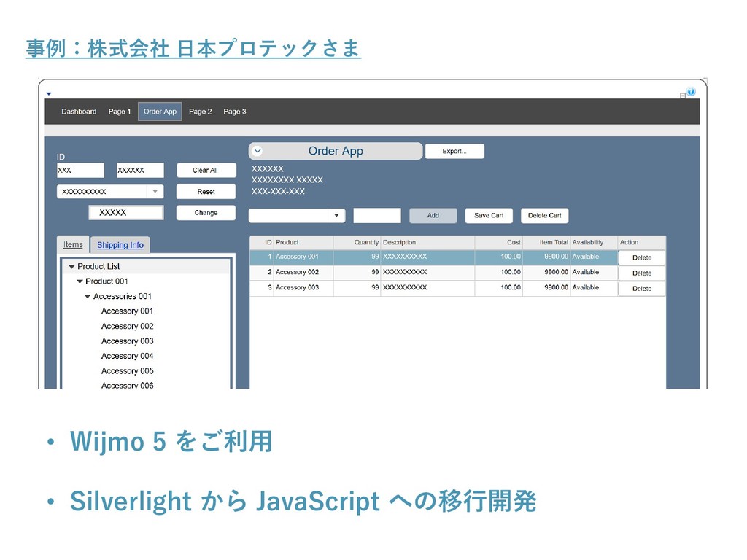This screenshot has height=560, width=747.
Task: Click the empty quantity input field
Action: click(x=377, y=215)
